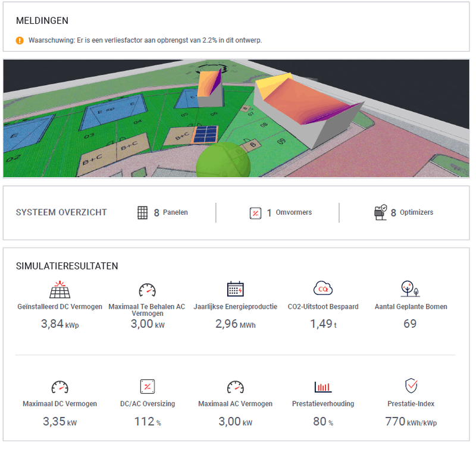This screenshot has width=476, height=455.
Task: Click the panel grid icon next to 8 Panelen
Action: (142, 212)
